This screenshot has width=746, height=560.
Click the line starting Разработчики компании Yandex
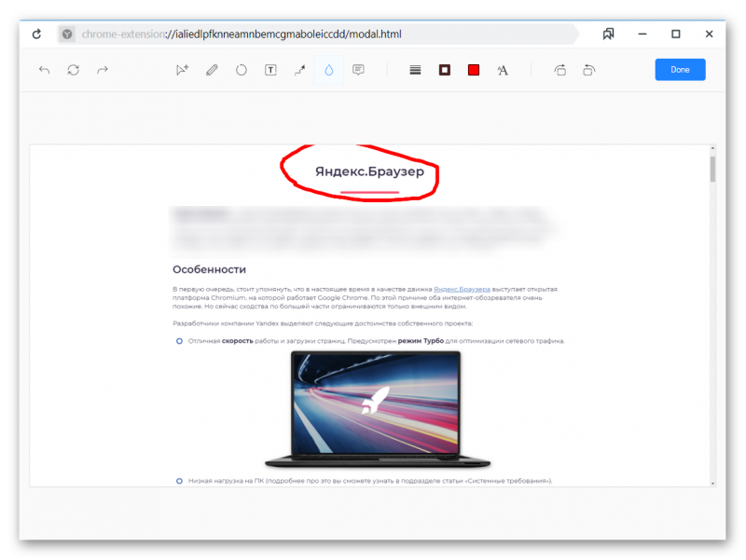(323, 323)
